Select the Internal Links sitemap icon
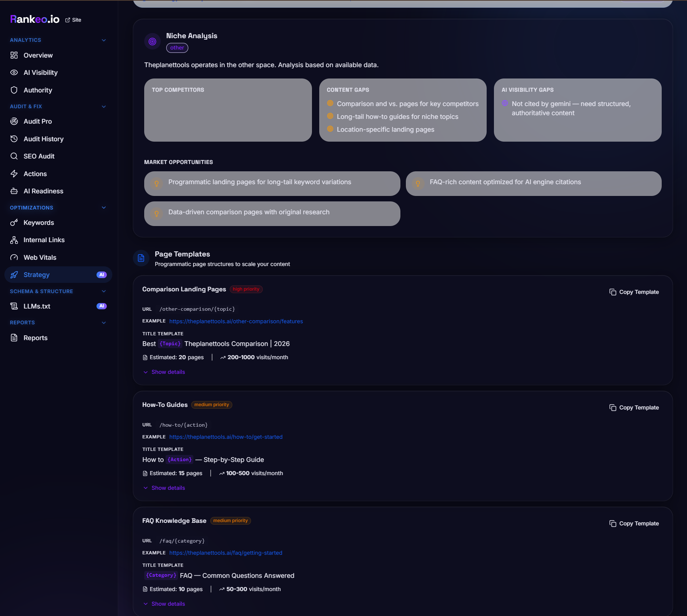Viewport: 687px width, 616px height. click(14, 240)
